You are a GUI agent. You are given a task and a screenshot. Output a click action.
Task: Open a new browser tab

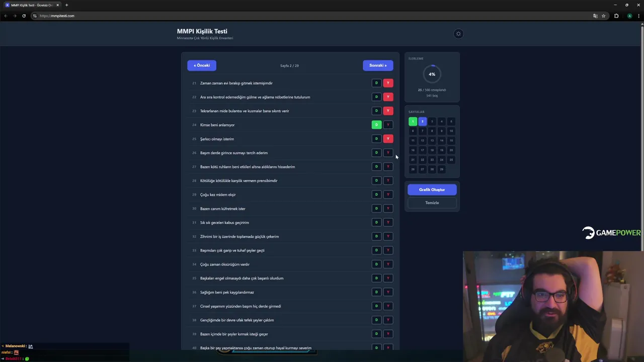click(x=66, y=5)
